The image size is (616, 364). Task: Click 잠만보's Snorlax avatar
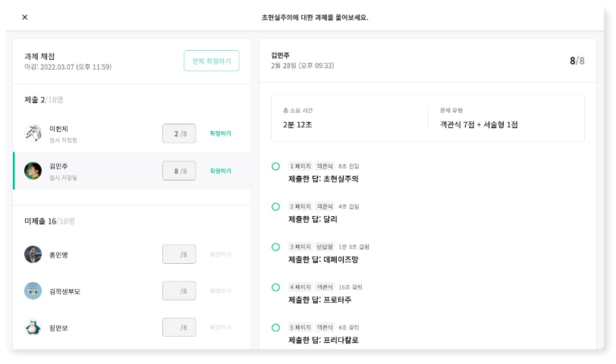coord(33,328)
